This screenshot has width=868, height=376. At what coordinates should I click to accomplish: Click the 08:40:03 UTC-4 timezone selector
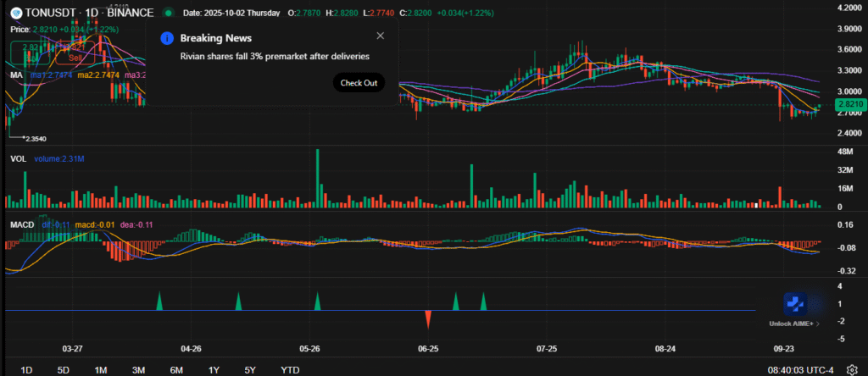[x=800, y=370]
